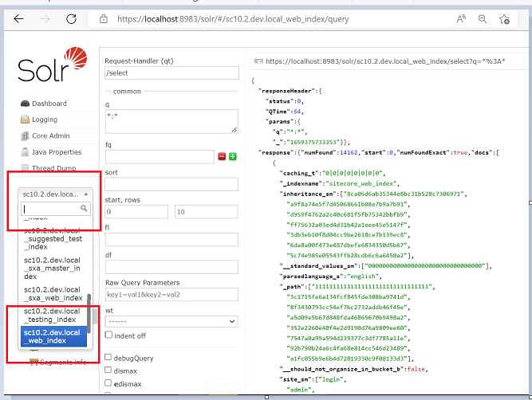Click the q textarea resize handle
532x400 pixels.
click(x=234, y=130)
